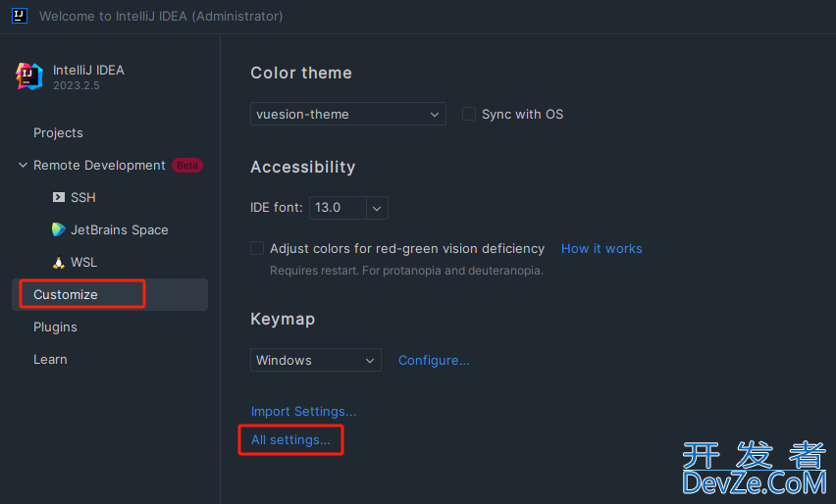Open JetBrains Space remote option

coord(120,229)
